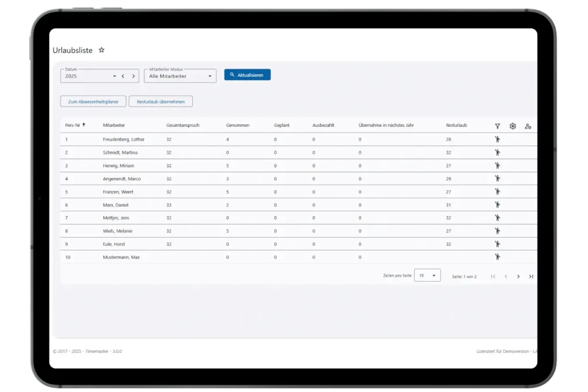
Task: Click the favorite star next to Urlaubsliste
Action: 102,51
